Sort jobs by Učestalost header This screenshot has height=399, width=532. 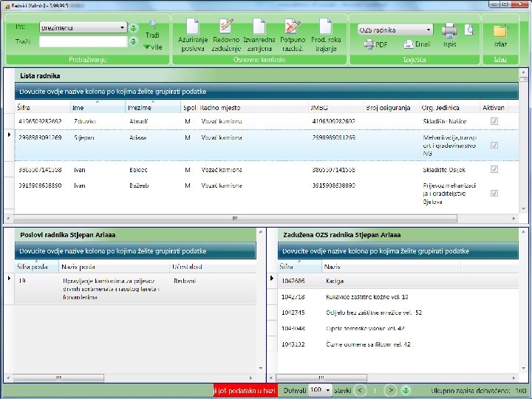coord(213,267)
